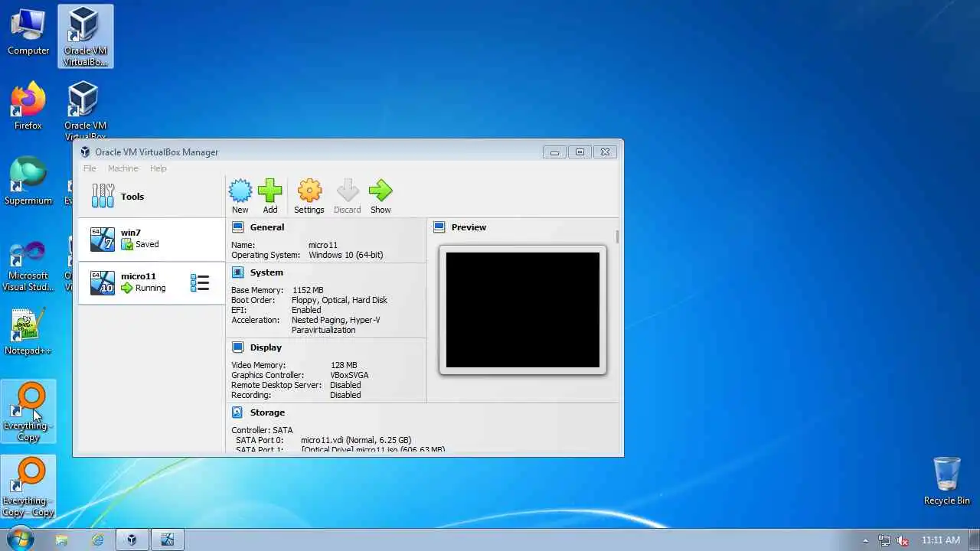Screen dimensions: 980x551
Task: Open the Help menu
Action: 158,168
